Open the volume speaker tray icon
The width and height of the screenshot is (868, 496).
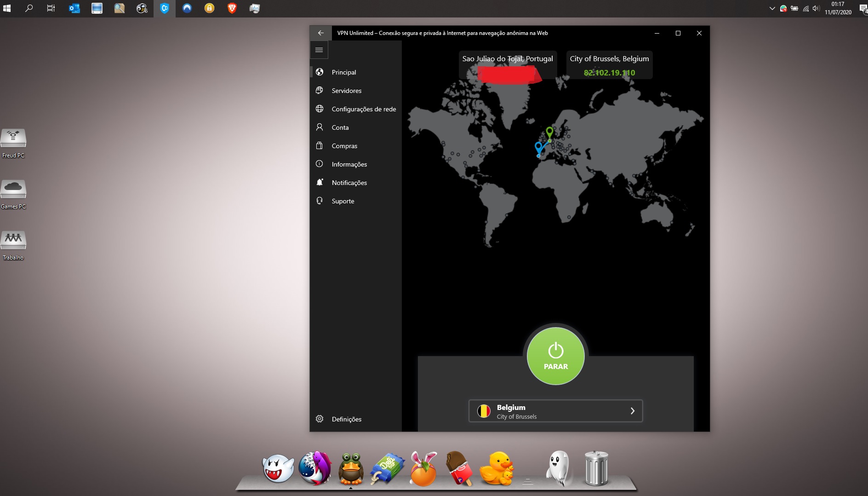(x=816, y=8)
